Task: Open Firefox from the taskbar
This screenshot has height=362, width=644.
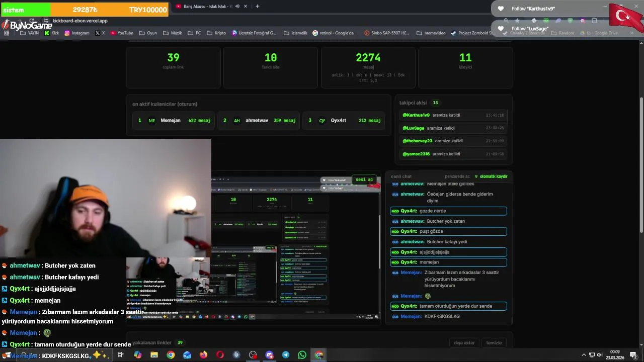Action: point(203,355)
